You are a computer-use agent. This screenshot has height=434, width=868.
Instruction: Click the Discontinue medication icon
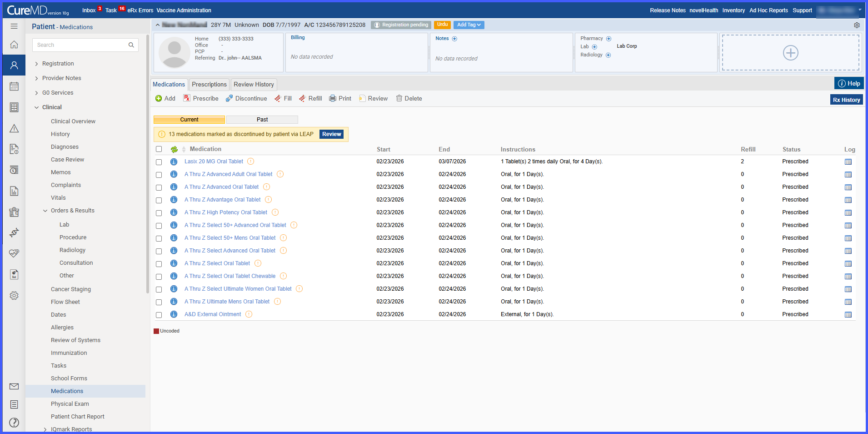229,98
